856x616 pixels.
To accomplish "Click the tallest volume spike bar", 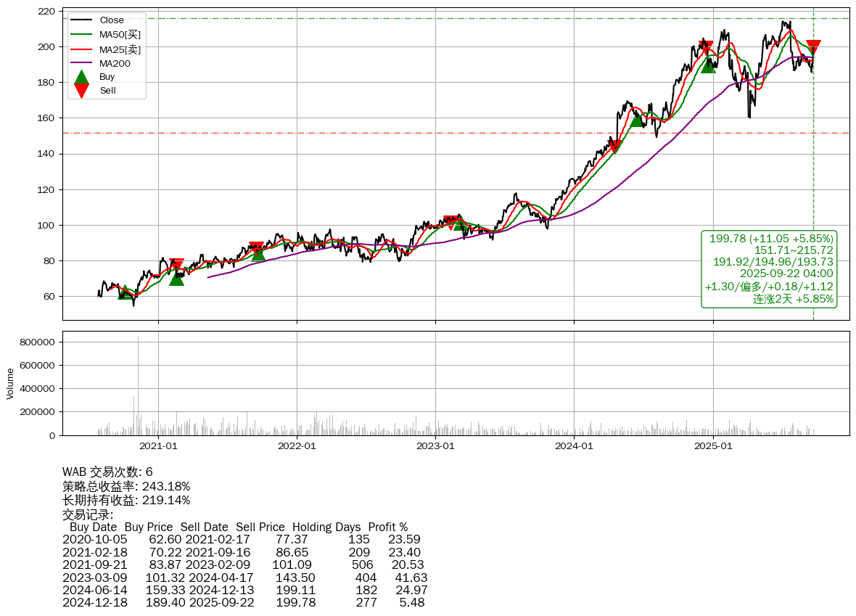I will [138, 385].
